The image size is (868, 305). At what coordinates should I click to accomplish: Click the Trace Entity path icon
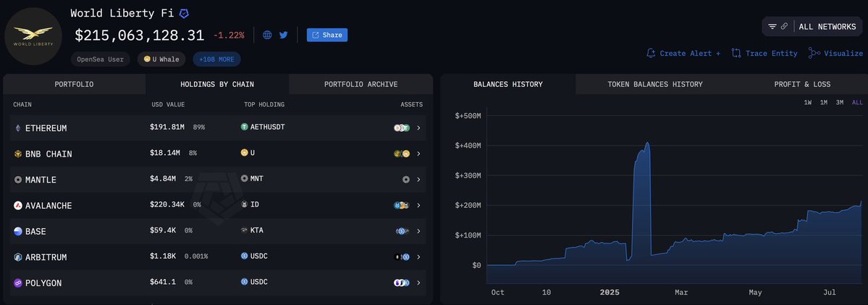click(736, 53)
